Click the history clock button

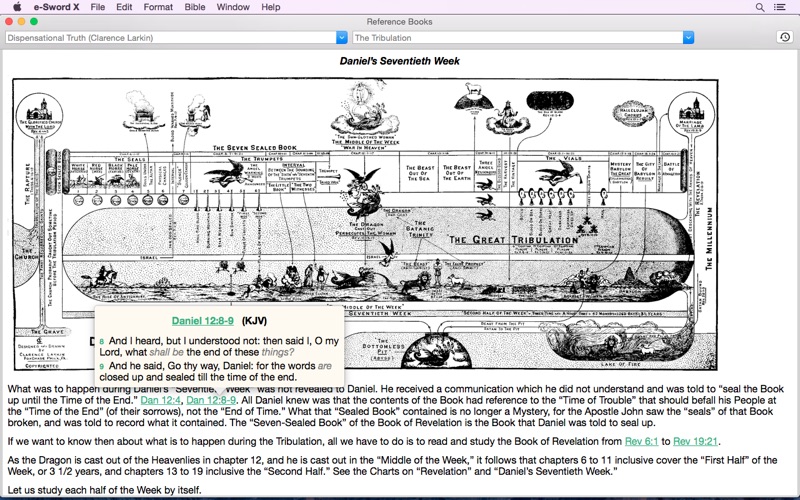[x=785, y=37]
